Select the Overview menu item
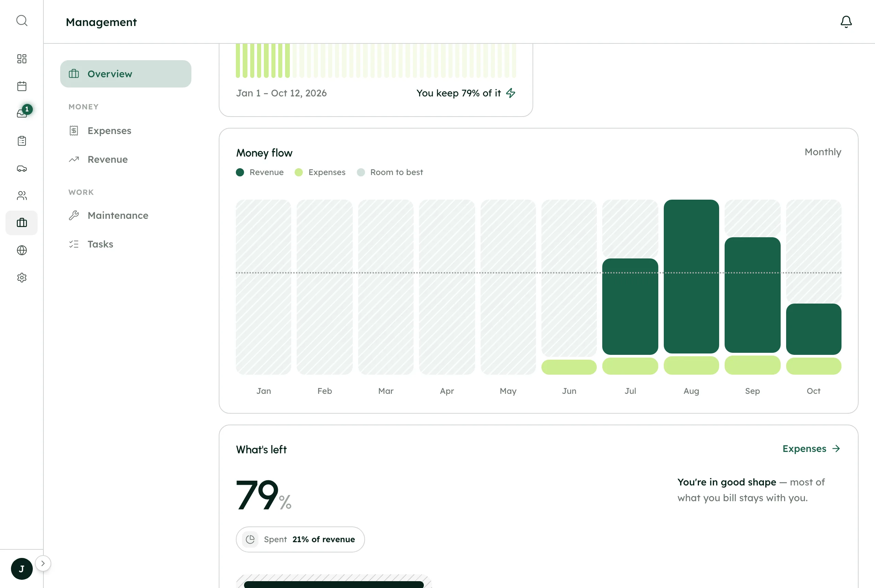Screen dimensions: 875x588 click(125, 74)
